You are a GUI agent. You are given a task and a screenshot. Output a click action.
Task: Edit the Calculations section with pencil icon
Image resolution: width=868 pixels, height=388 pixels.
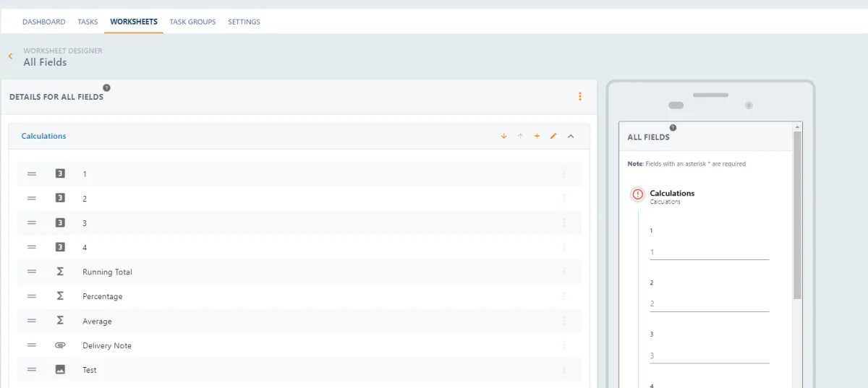[553, 136]
